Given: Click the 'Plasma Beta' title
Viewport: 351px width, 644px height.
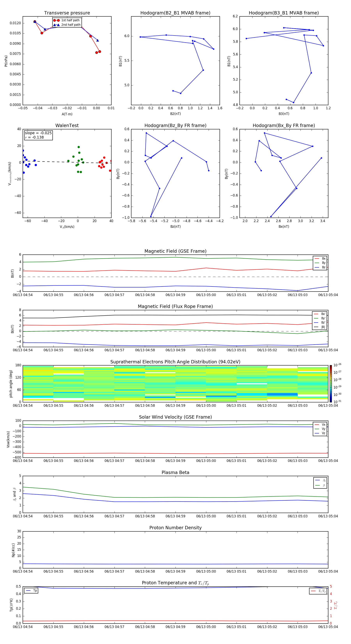Looking at the screenshot, I should [x=175, y=472].
